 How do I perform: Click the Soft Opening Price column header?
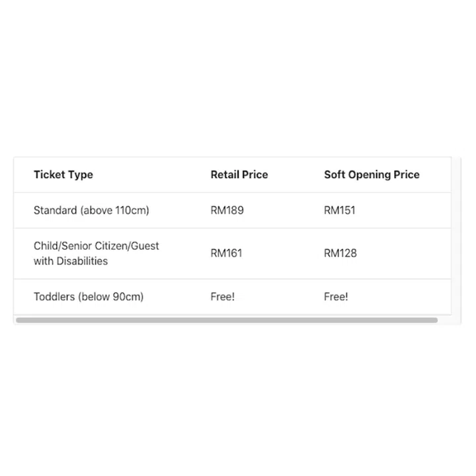pos(372,175)
